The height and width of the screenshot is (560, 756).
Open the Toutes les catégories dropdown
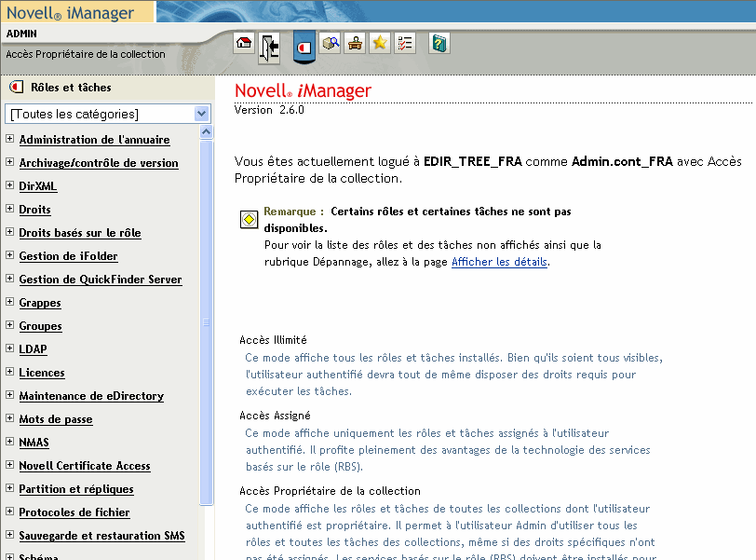(x=107, y=114)
